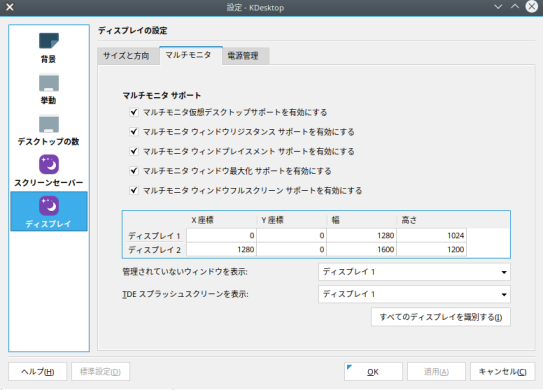Screen dimensions: 543x390
Task: Toggle ウィンドウフルスクリーン サポート checkbox
Action: (x=134, y=190)
